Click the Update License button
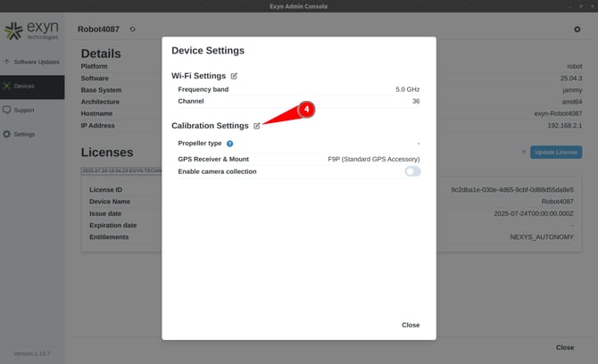The width and height of the screenshot is (598, 364). [x=556, y=153]
